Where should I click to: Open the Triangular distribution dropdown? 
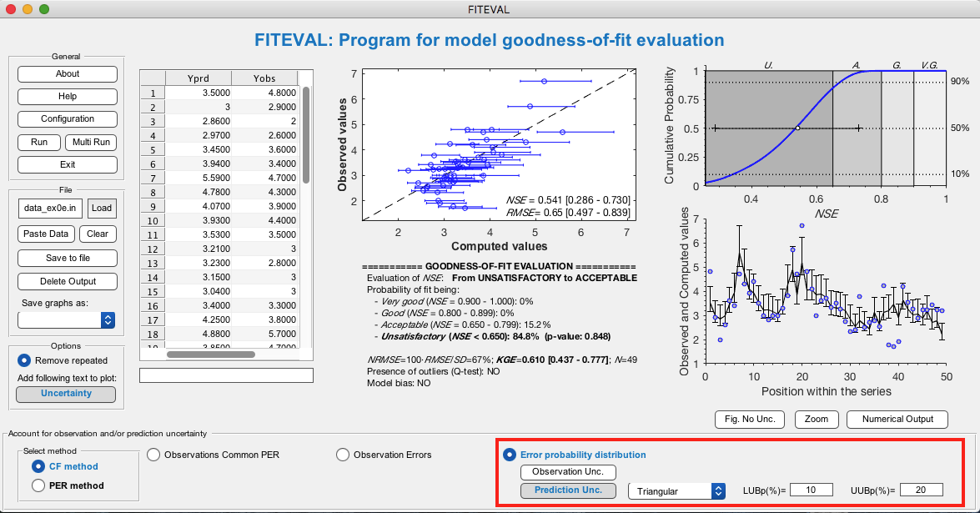[676, 490]
